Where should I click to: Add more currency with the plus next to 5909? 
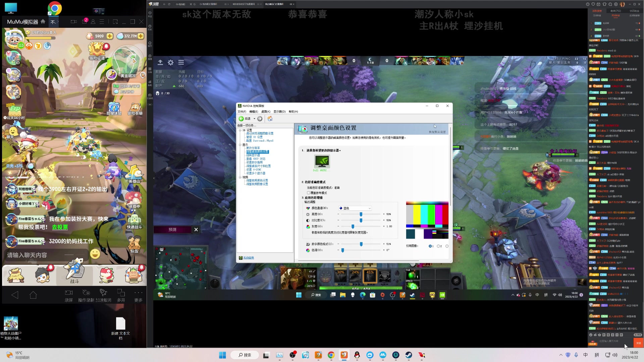[110, 36]
